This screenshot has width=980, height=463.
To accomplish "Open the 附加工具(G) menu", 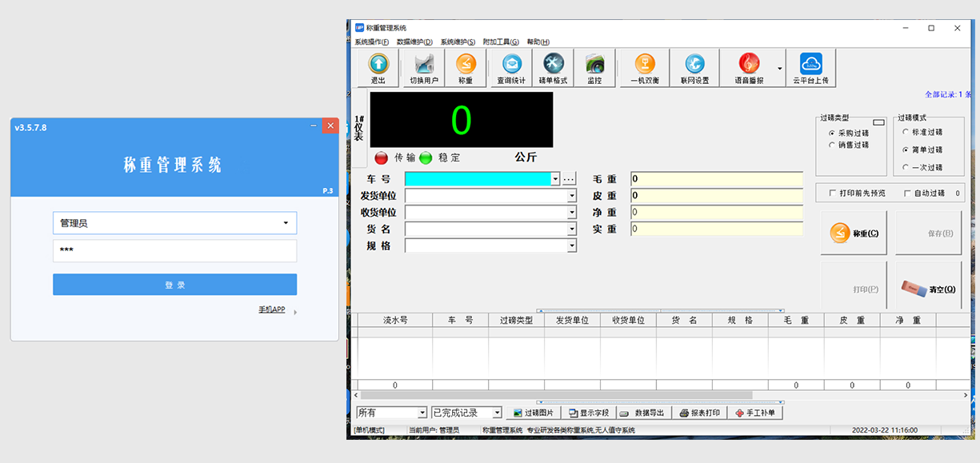I will coord(500,42).
